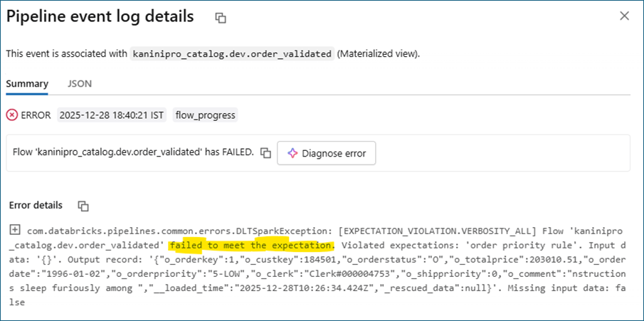Switch to the JSON tab
The image size is (644, 321).
point(80,83)
